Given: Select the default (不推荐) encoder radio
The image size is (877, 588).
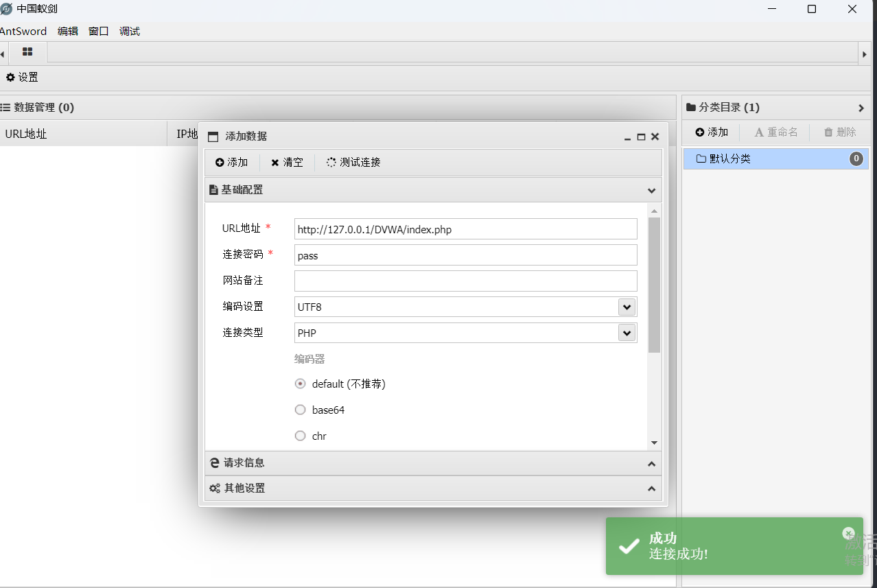Looking at the screenshot, I should 300,384.
